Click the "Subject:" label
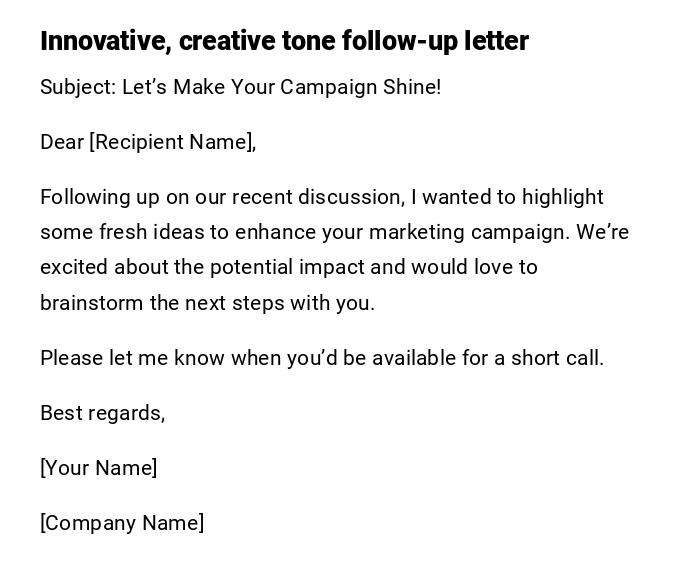 (78, 87)
